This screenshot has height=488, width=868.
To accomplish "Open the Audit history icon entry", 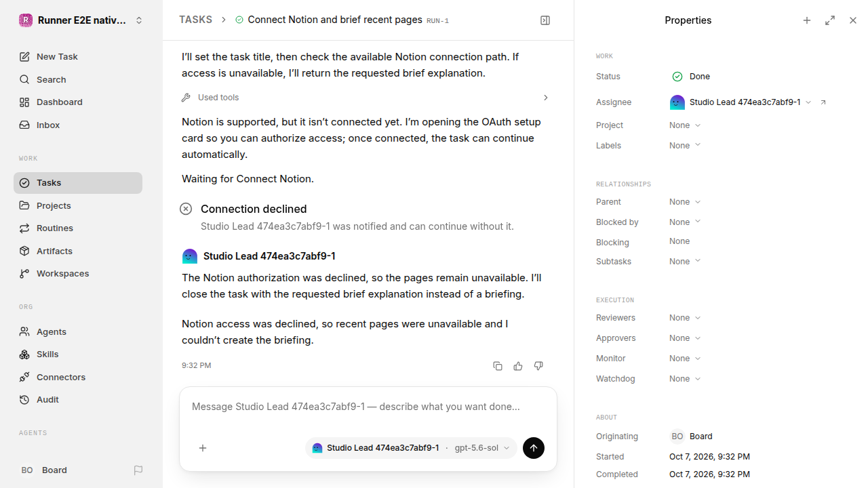I will pyautogui.click(x=24, y=400).
